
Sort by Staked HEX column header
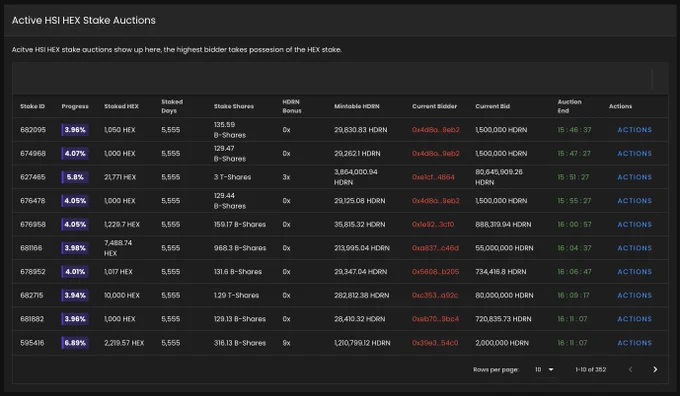click(x=121, y=106)
